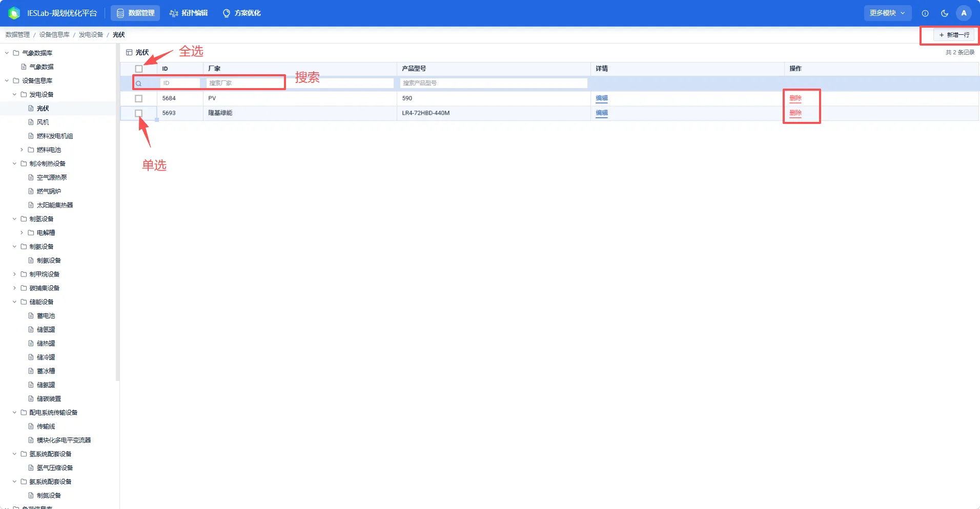Click the ID search input field
The width and height of the screenshot is (980, 509).
coord(180,83)
